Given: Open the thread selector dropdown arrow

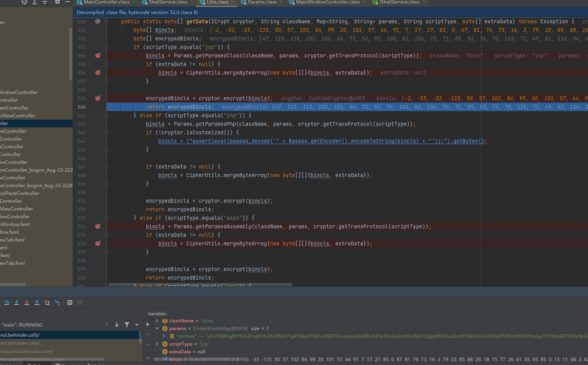Looking at the screenshot, I should click(137, 325).
